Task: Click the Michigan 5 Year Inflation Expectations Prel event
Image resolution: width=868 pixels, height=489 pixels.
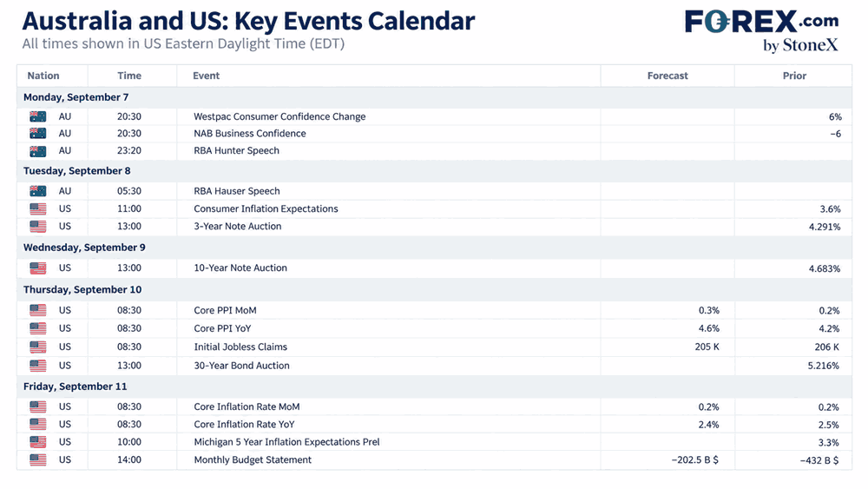Action: point(286,442)
